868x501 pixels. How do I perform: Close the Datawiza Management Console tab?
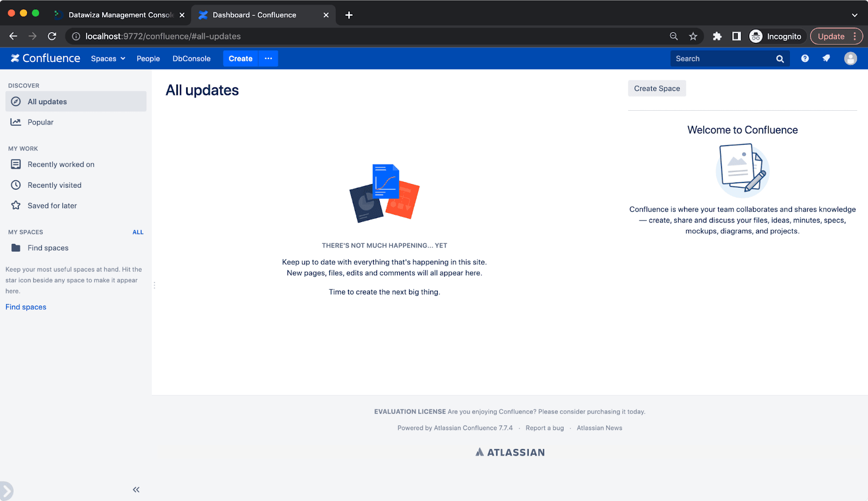[x=182, y=15]
